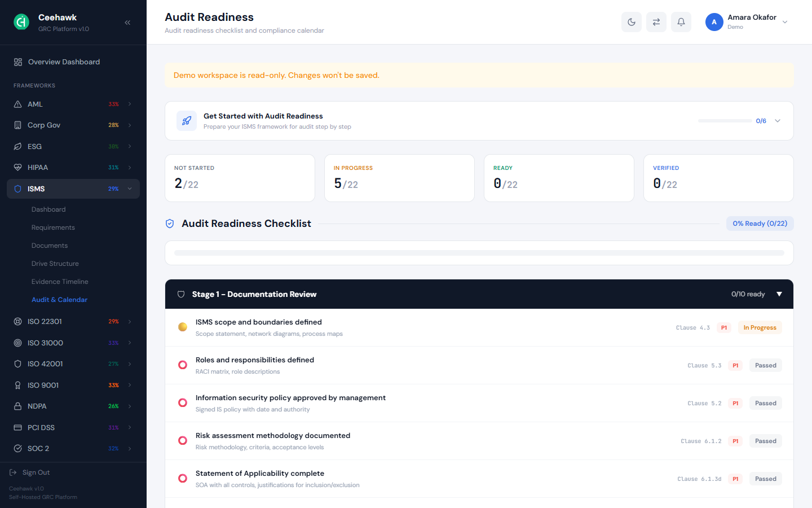
Task: Click the Sign Out arrow icon
Action: 13,472
